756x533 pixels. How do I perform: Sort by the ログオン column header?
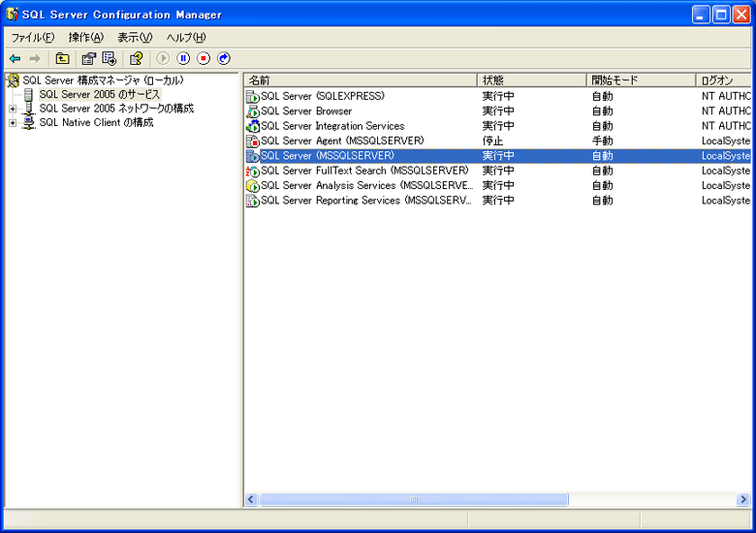pos(724,80)
